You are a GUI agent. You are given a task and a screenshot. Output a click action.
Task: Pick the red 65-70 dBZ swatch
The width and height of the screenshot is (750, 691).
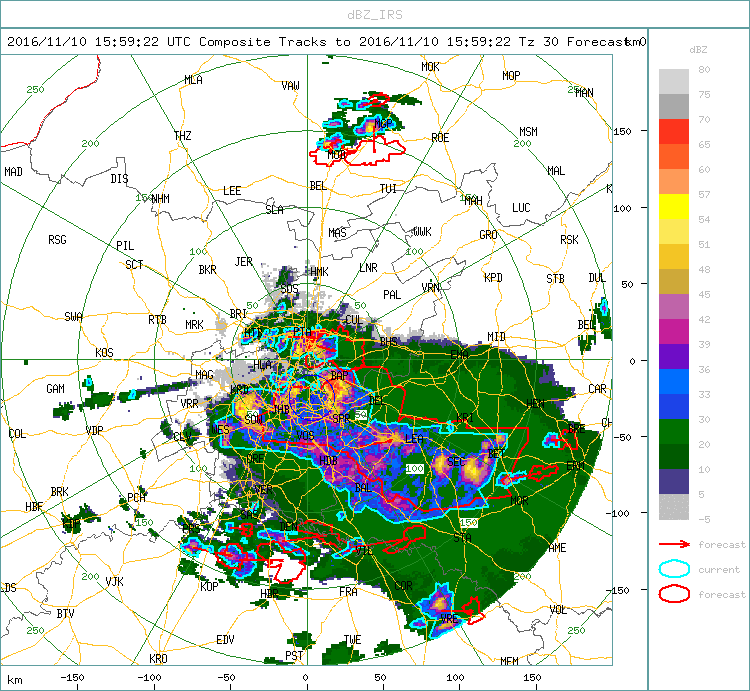pos(674,132)
